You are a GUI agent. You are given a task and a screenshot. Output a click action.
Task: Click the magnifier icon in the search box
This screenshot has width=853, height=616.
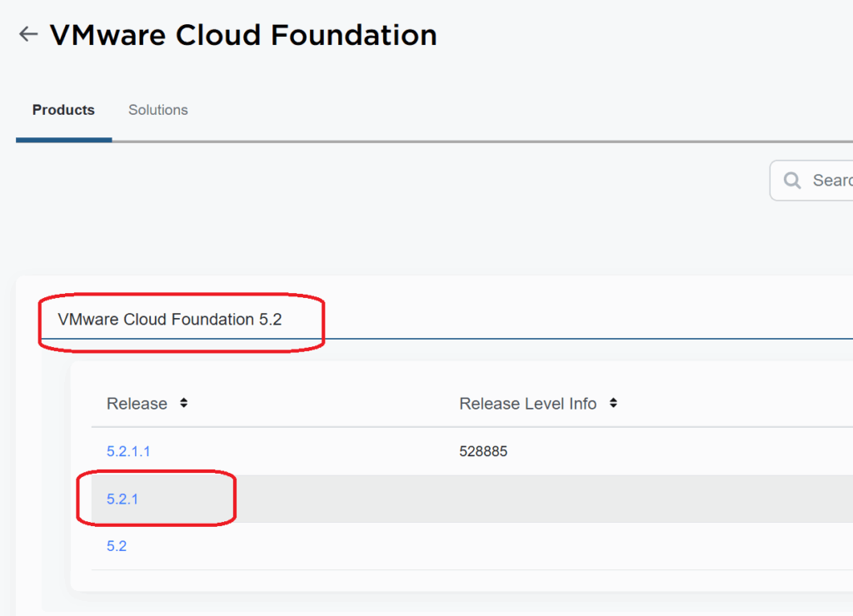(791, 181)
